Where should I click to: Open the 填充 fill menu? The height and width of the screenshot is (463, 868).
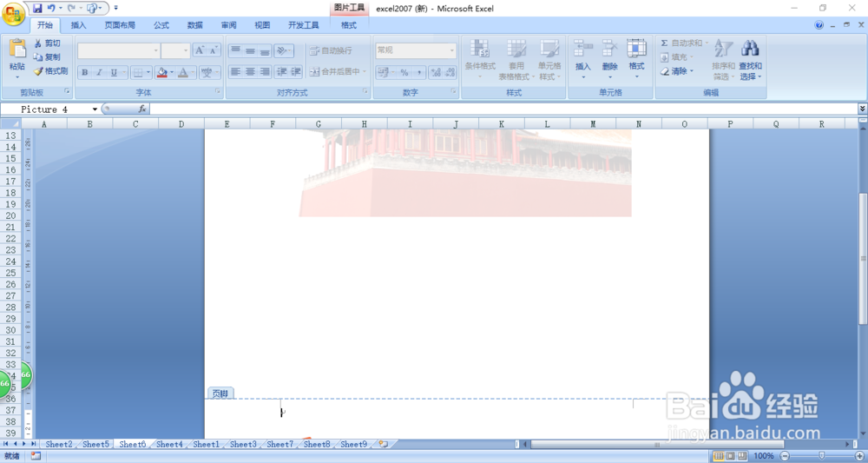point(676,57)
